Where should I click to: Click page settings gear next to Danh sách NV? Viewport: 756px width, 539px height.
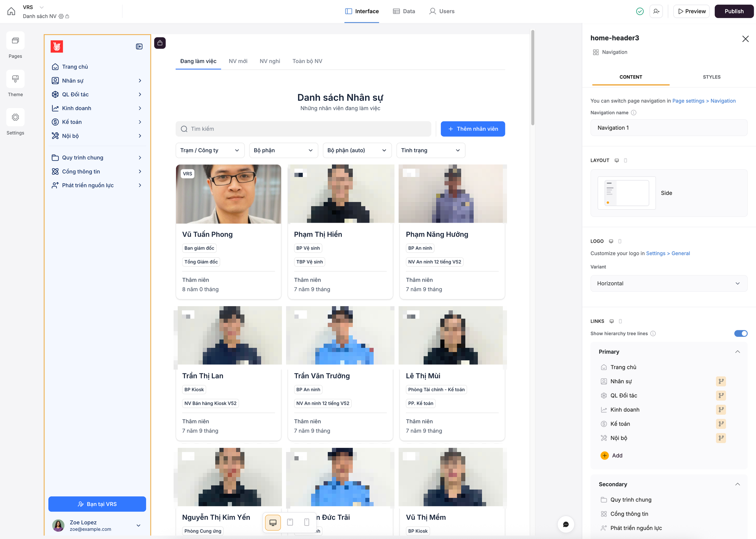[x=61, y=16]
